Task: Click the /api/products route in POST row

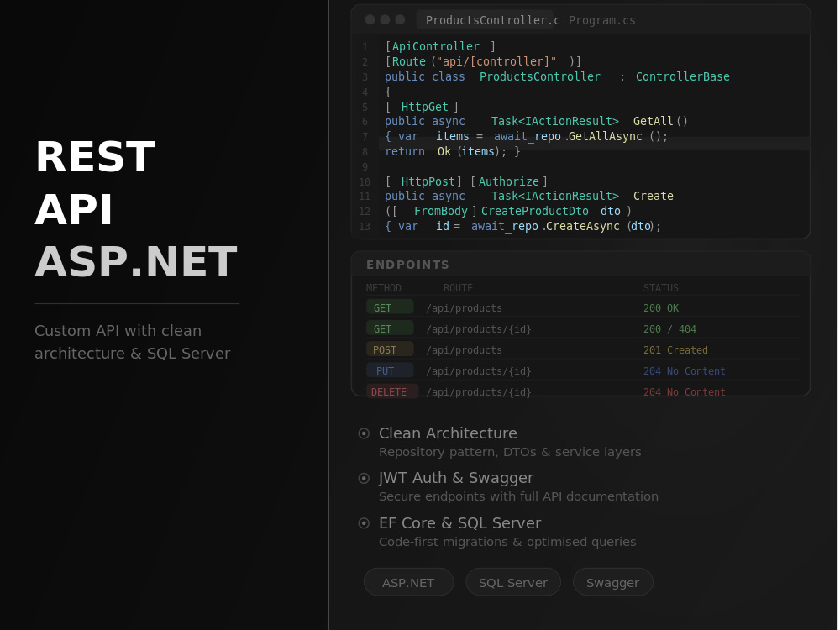Action: [464, 349]
